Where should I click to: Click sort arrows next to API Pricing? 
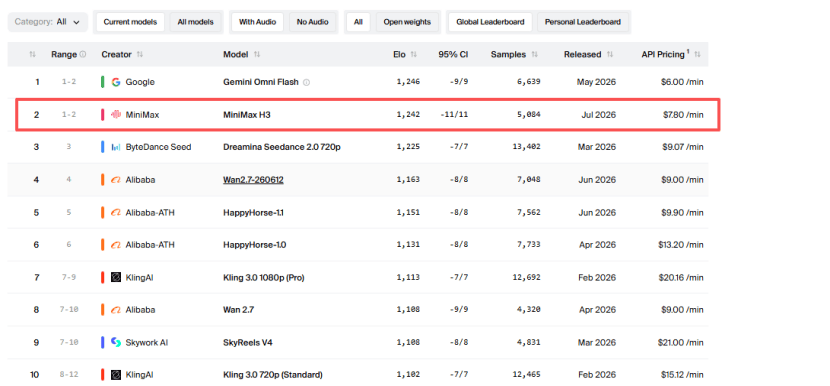coord(698,55)
